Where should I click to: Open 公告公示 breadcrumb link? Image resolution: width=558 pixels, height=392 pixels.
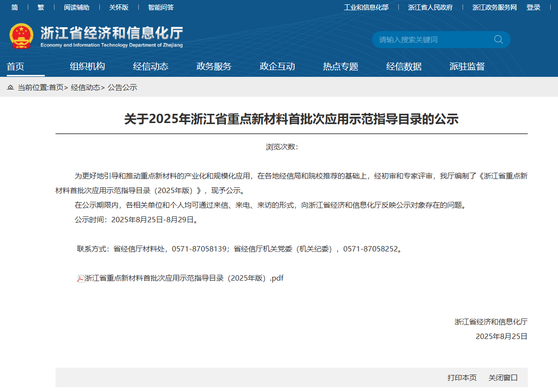pos(122,88)
